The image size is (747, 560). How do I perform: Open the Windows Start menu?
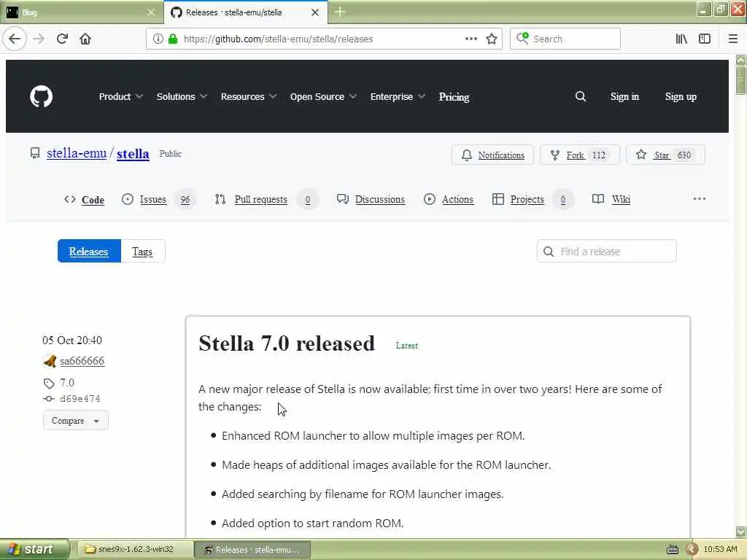35,549
